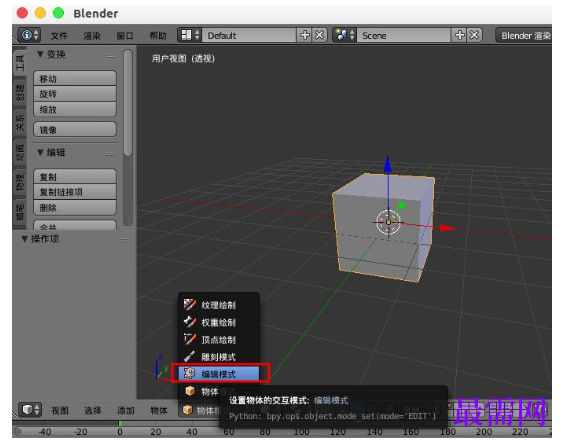Open the screen layout browse dropdown
The width and height of the screenshot is (565, 443).
click(x=190, y=35)
